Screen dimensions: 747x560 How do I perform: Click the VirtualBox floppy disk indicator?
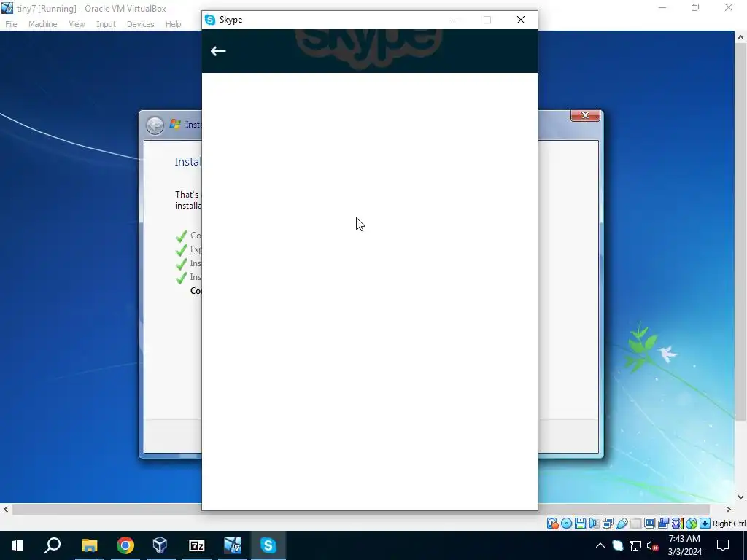coord(580,524)
